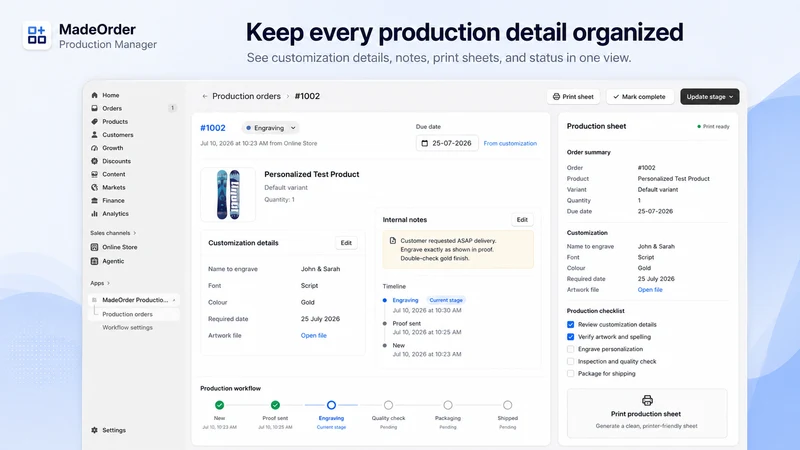Click the Products tag icon

tap(94, 121)
